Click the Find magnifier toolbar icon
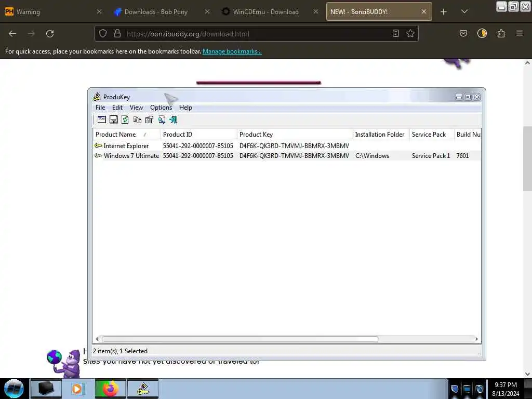Viewport: 532px width, 399px height. tap(162, 119)
